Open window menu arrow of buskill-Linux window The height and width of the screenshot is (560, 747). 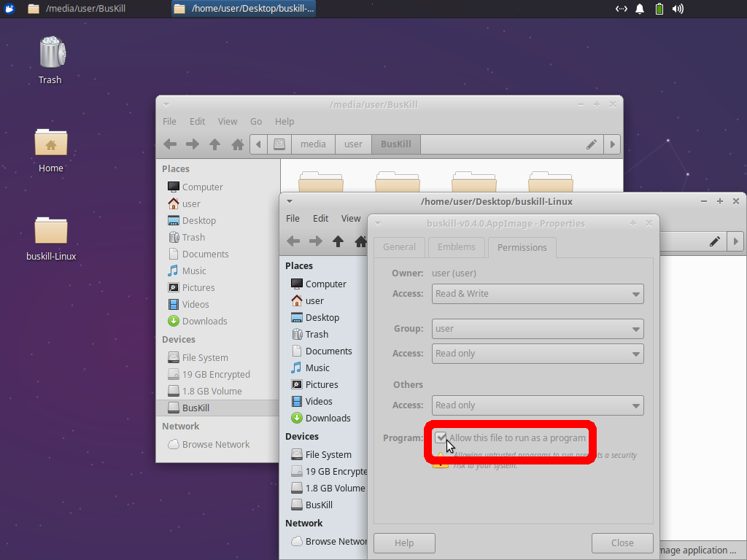pos(289,201)
